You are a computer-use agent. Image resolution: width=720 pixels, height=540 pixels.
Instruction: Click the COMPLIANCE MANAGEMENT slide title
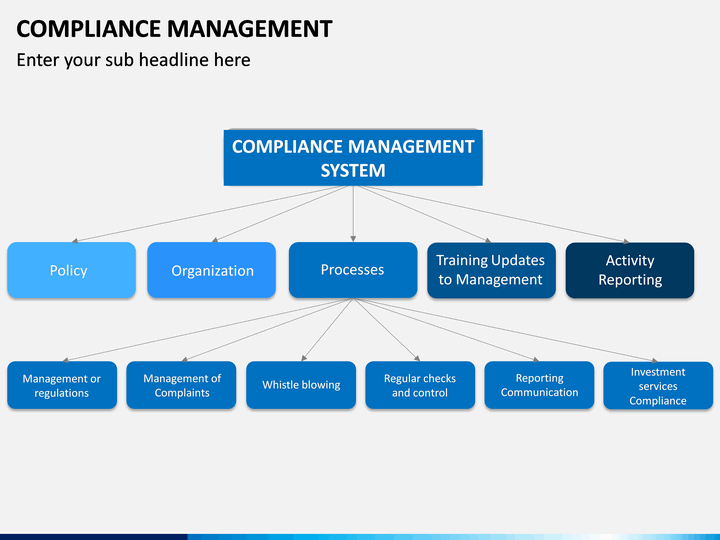[x=174, y=29]
